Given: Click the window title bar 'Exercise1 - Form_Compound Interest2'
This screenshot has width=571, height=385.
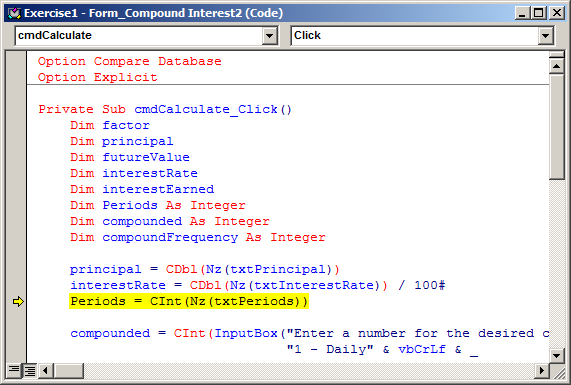Looking at the screenshot, I should (153, 13).
